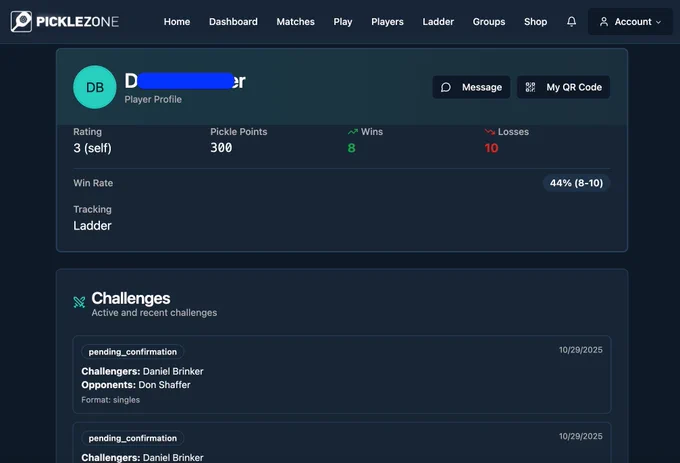Screen dimensions: 680x463
Task: Click the Rating value 3 (self)
Action: coord(92,148)
